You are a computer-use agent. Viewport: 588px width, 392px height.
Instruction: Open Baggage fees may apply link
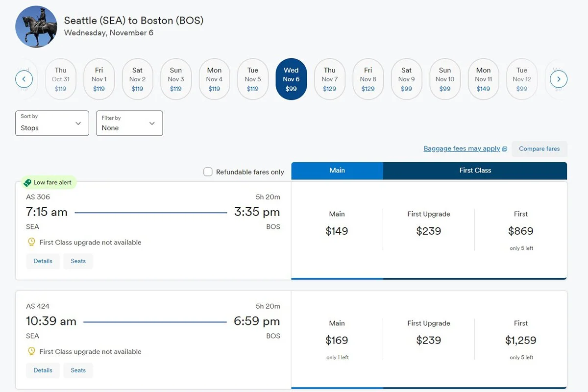(x=462, y=148)
